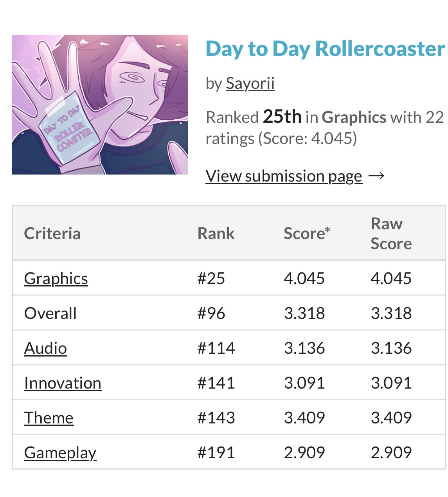
Task: Click the Sayorii author link
Action: coord(250,83)
